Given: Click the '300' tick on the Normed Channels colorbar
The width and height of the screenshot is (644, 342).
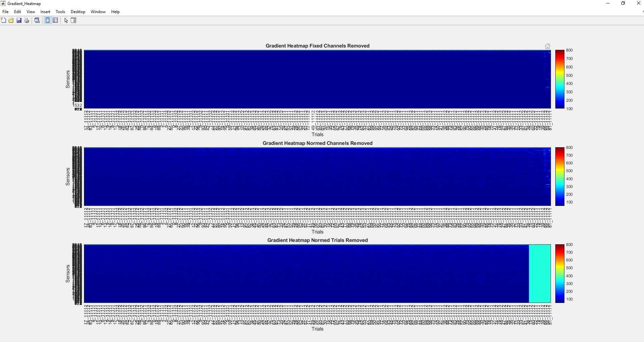Looking at the screenshot, I should click(569, 187).
